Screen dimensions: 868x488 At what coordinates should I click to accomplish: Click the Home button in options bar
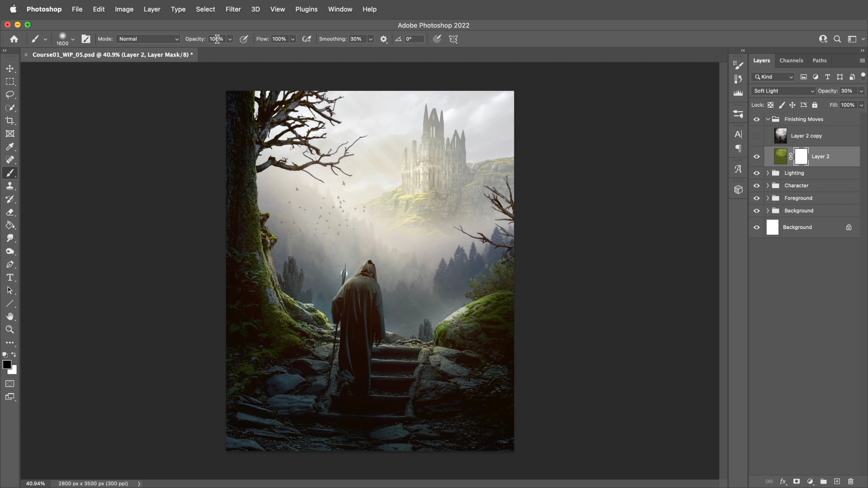14,39
